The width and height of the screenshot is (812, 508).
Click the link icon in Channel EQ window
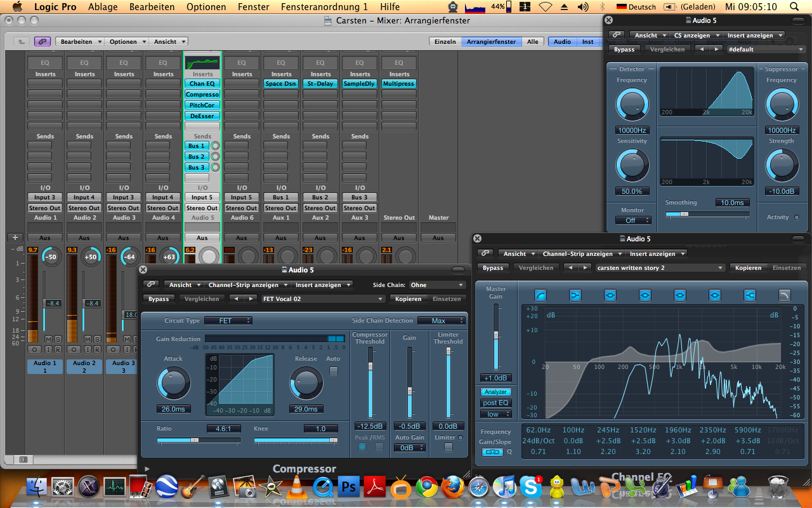487,253
